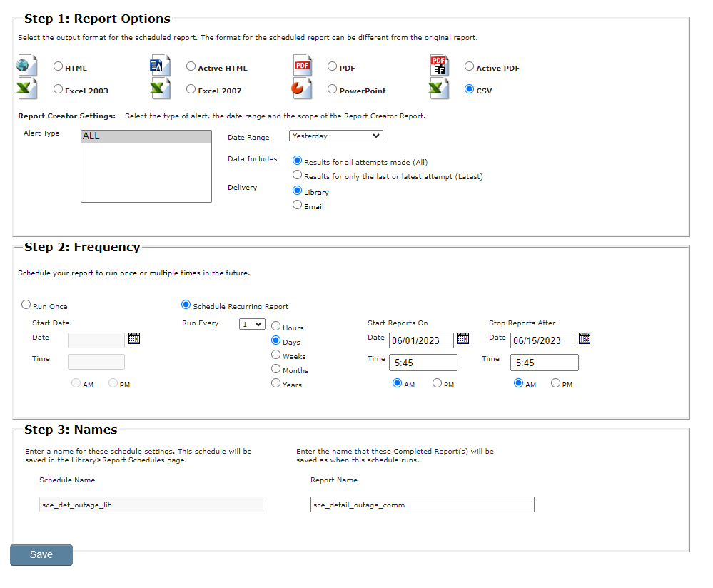Open calendar picker for Stop Reports After date
This screenshot has height=588, width=713.
[x=585, y=338]
